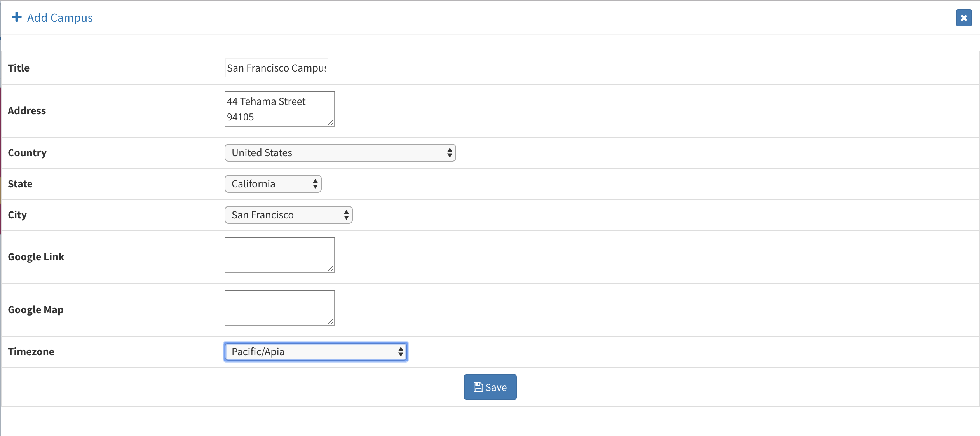
Task: Click the Country dropdown arrows
Action: pos(450,153)
